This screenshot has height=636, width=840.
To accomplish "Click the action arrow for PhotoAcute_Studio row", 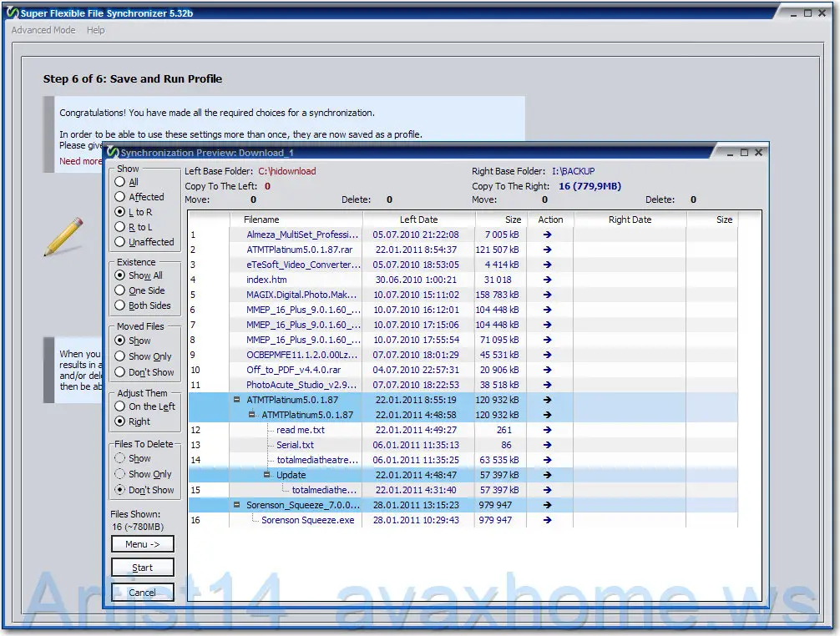I will click(547, 385).
